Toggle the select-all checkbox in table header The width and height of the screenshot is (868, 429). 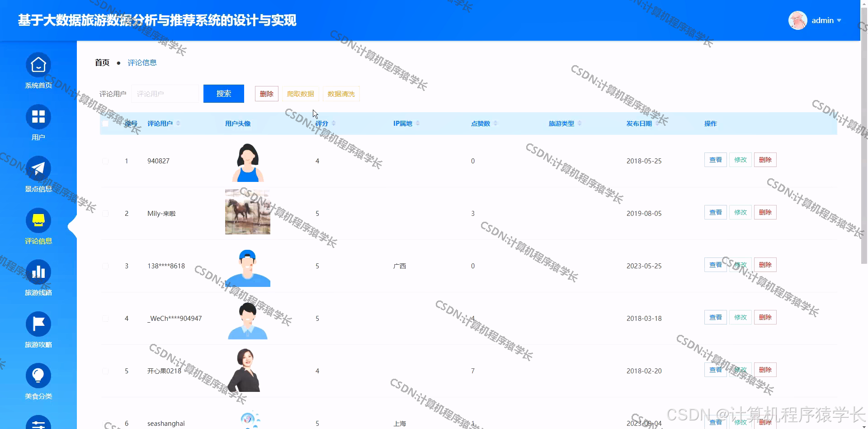pos(105,124)
